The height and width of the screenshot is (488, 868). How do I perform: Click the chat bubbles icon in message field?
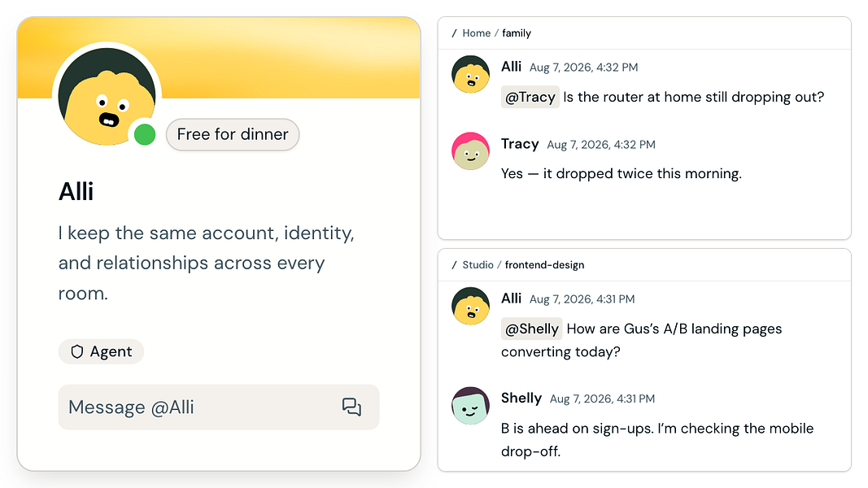pyautogui.click(x=351, y=407)
